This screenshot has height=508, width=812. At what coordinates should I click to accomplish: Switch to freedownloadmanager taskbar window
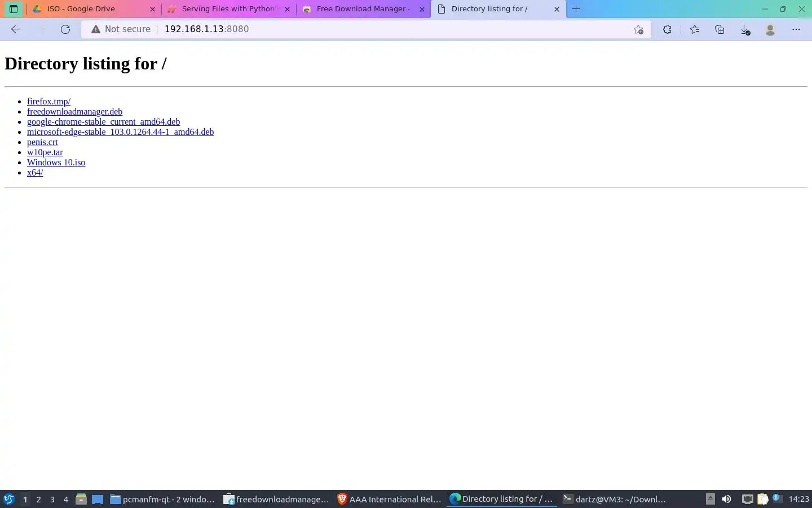coord(276,499)
